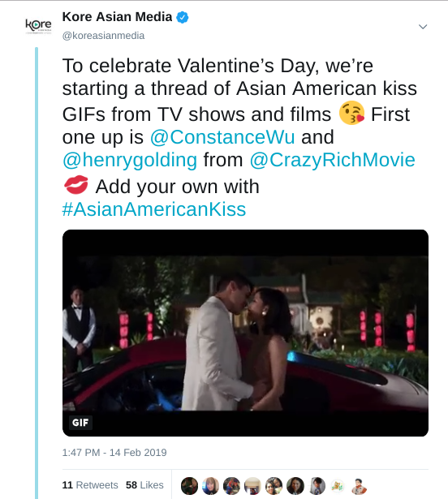Viewport: 448px width, 499px height.
Task: Open the Kore Asian Media profile name
Action: [x=117, y=17]
